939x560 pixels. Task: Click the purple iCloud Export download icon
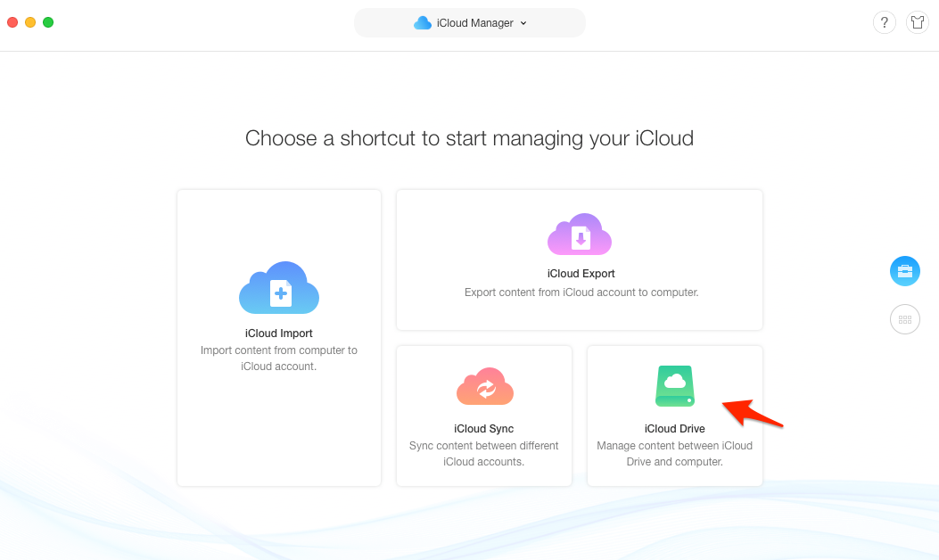[581, 234]
